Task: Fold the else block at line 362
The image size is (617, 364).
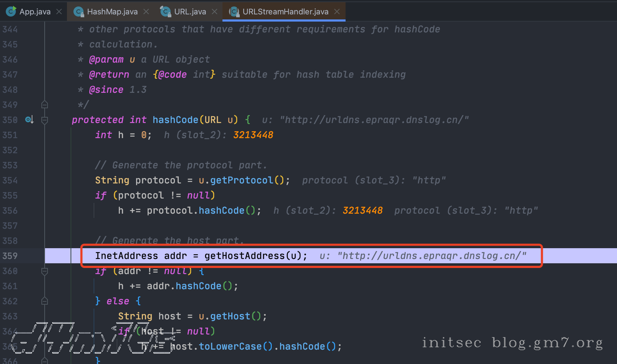Action: (x=45, y=301)
